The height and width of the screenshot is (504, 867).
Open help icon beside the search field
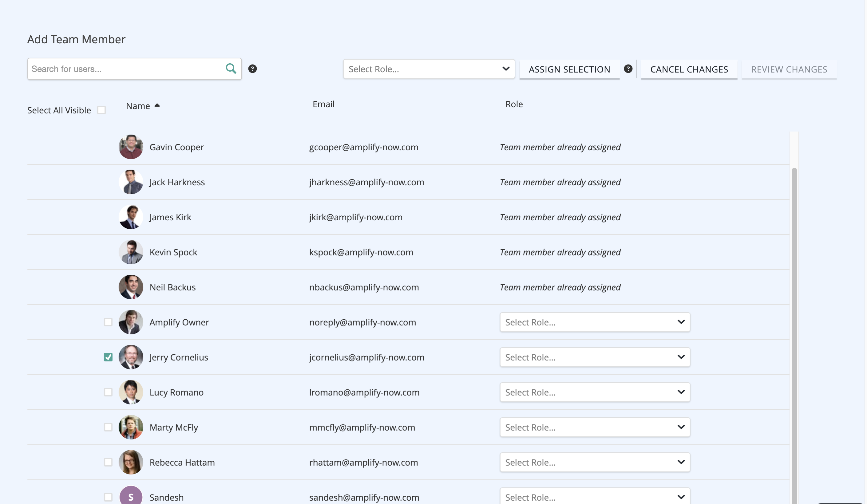click(x=252, y=69)
